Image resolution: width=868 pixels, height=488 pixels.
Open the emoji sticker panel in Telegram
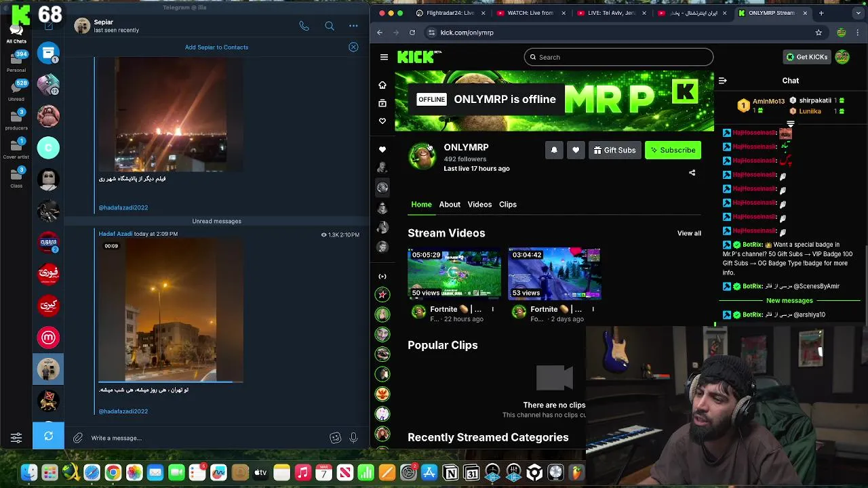[x=335, y=438]
